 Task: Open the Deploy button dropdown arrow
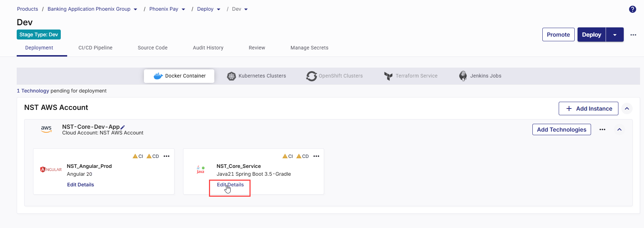[615, 35]
